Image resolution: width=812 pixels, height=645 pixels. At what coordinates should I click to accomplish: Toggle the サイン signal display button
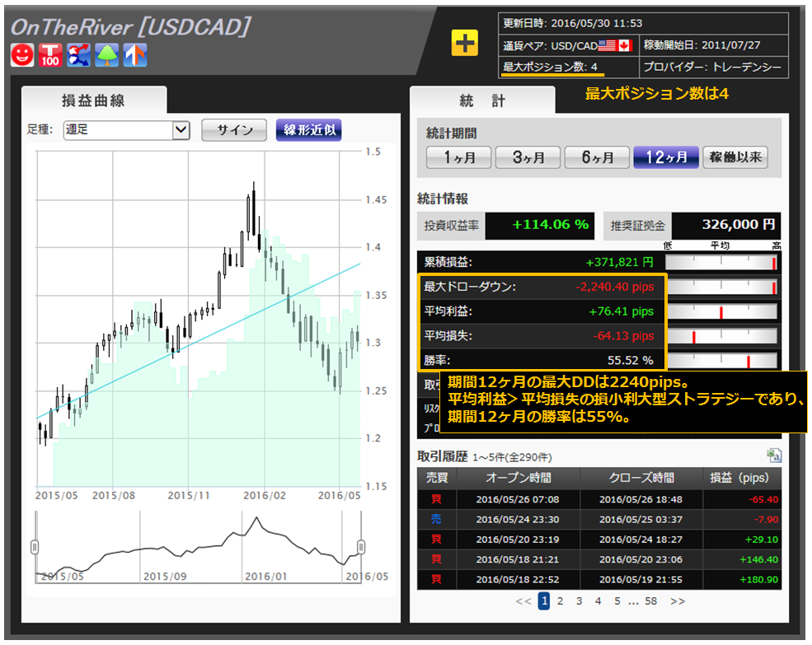click(234, 130)
